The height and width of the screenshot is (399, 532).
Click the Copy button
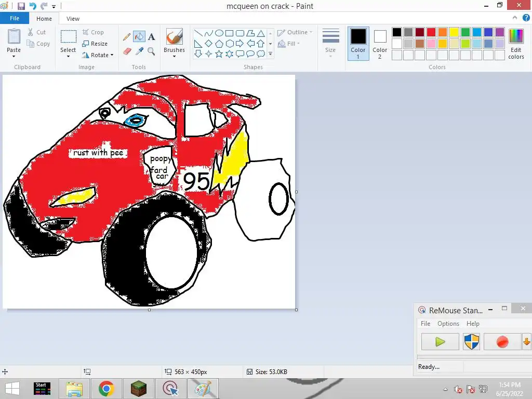(x=38, y=44)
